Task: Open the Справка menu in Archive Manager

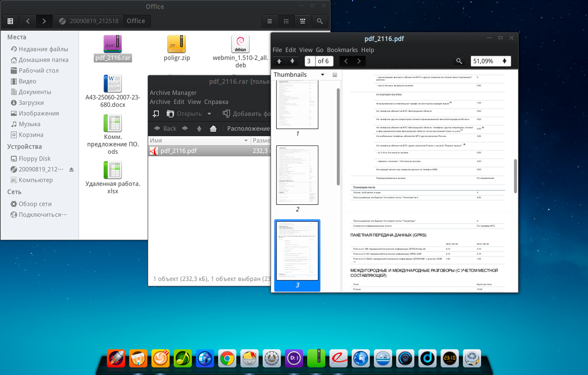Action: (216, 102)
